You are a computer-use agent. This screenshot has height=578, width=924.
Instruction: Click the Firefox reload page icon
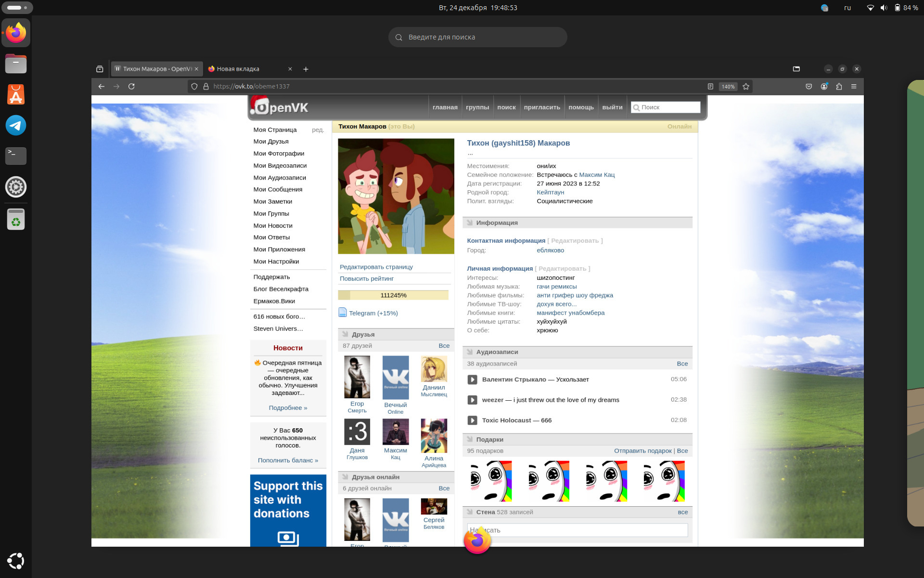[x=131, y=86]
